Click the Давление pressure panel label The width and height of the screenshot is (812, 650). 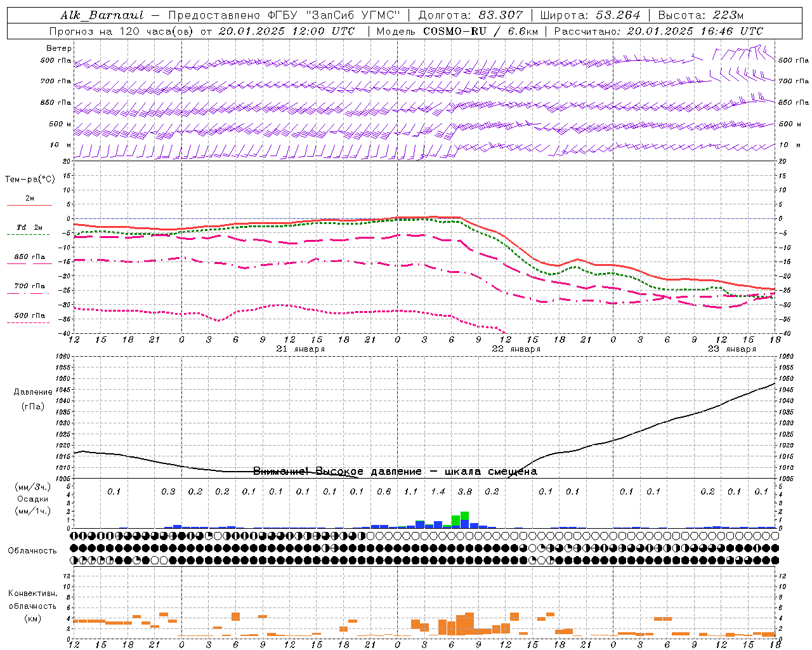pos(33,392)
